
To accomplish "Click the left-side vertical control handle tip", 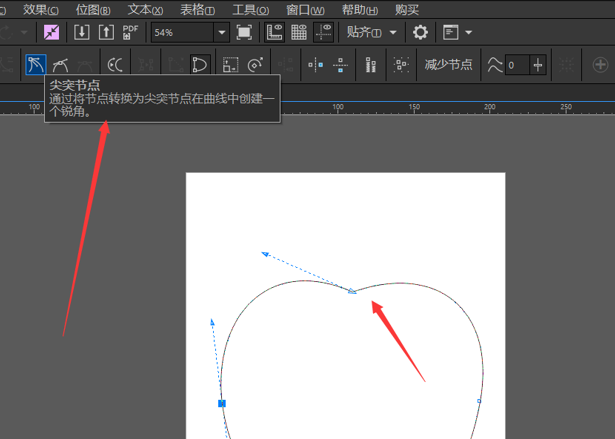I will (212, 322).
